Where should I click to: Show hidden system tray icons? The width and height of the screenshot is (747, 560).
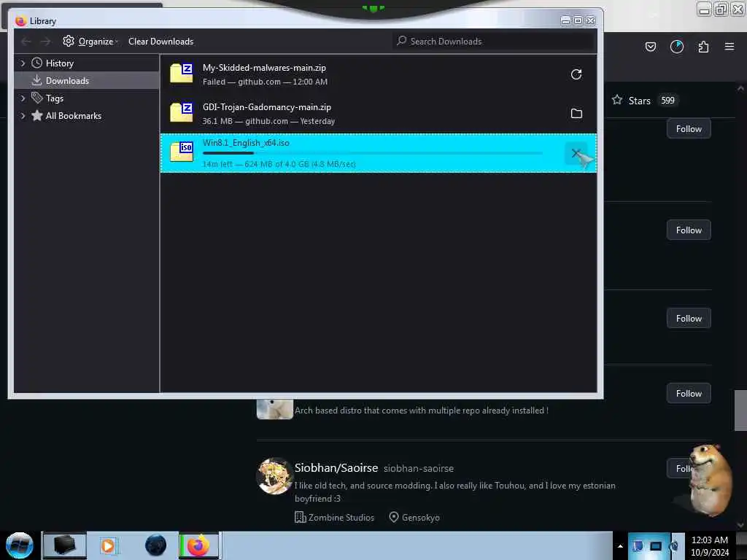click(620, 546)
